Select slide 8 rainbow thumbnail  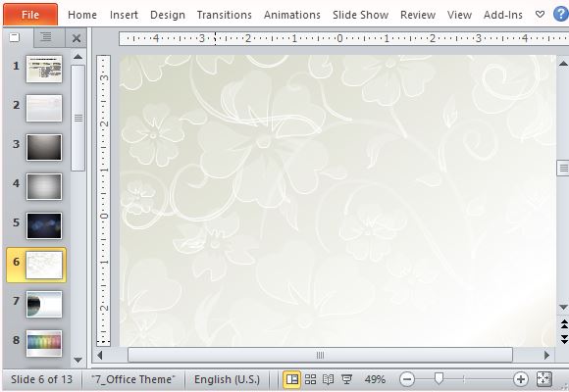[44, 343]
